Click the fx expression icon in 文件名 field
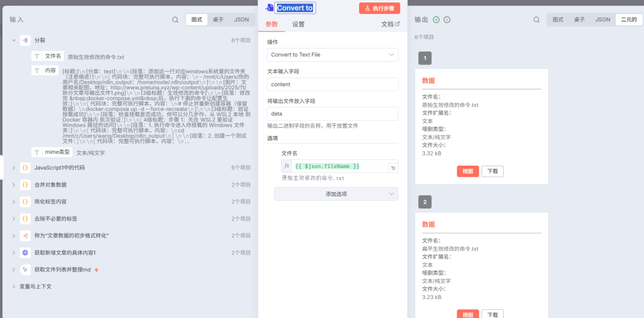 (287, 166)
